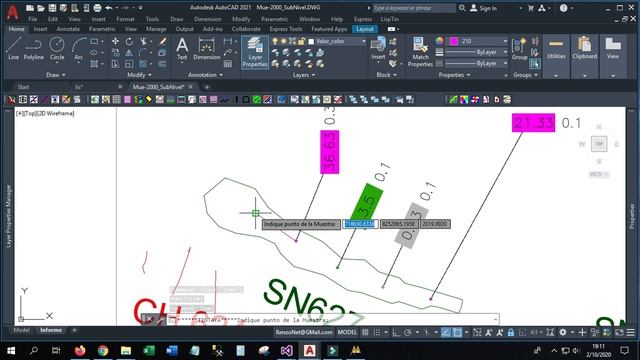Open the LispTin menu

[x=389, y=19]
